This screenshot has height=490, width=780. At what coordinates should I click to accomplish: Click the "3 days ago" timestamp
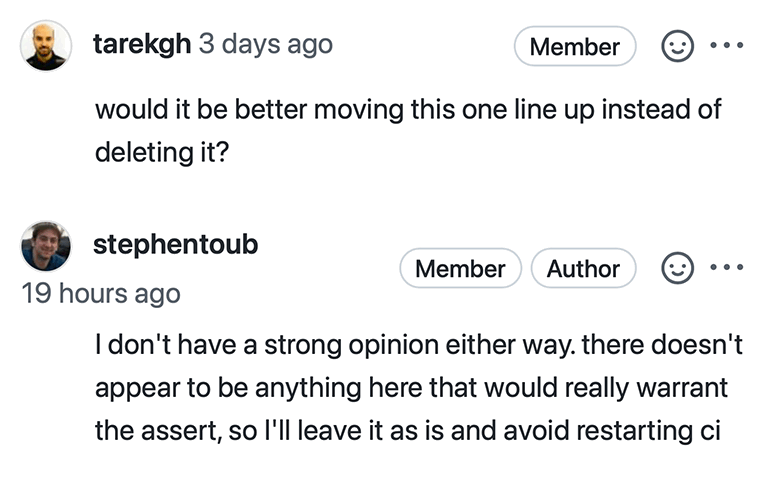[x=266, y=45]
